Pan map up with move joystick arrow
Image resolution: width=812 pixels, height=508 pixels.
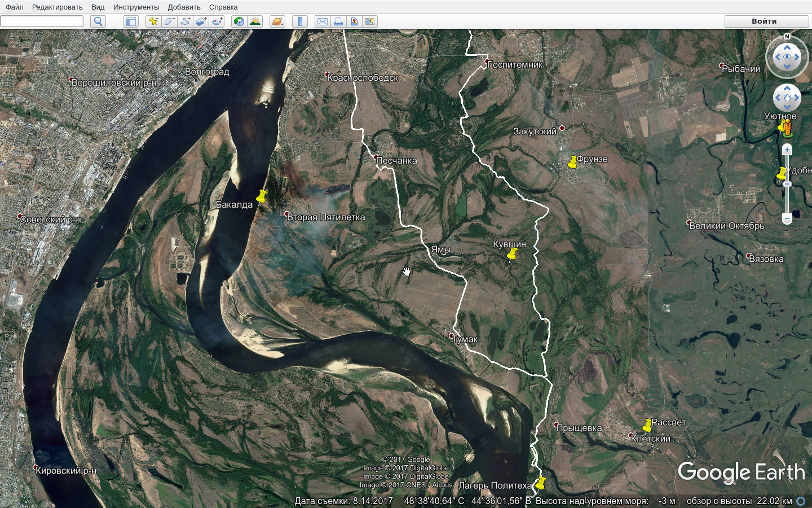click(787, 89)
